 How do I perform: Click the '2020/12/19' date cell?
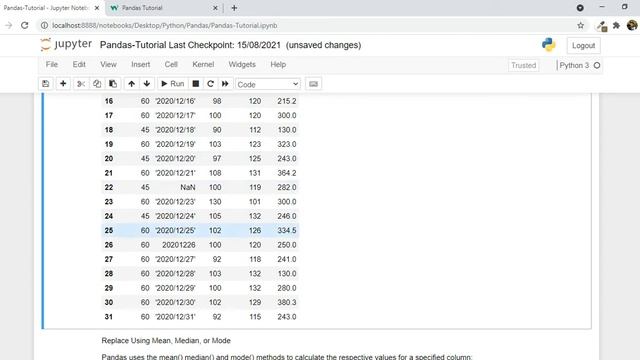click(175, 144)
